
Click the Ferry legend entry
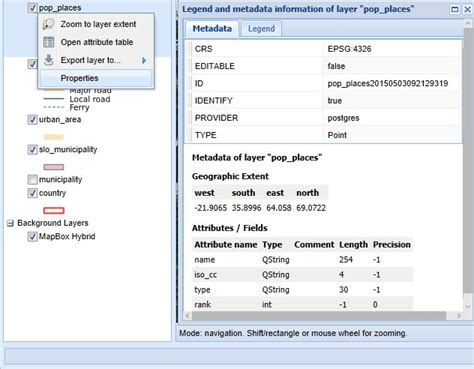click(79, 108)
